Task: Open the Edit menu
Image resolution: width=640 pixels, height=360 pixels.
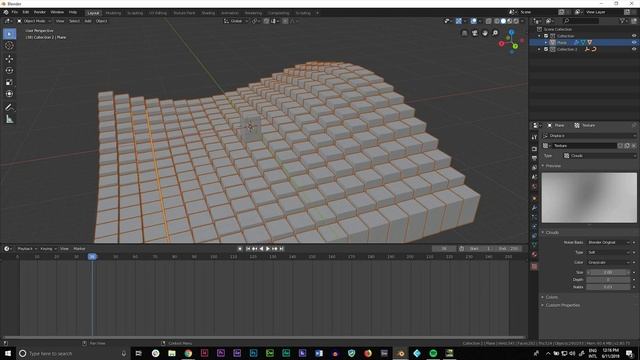Action: (x=26, y=13)
